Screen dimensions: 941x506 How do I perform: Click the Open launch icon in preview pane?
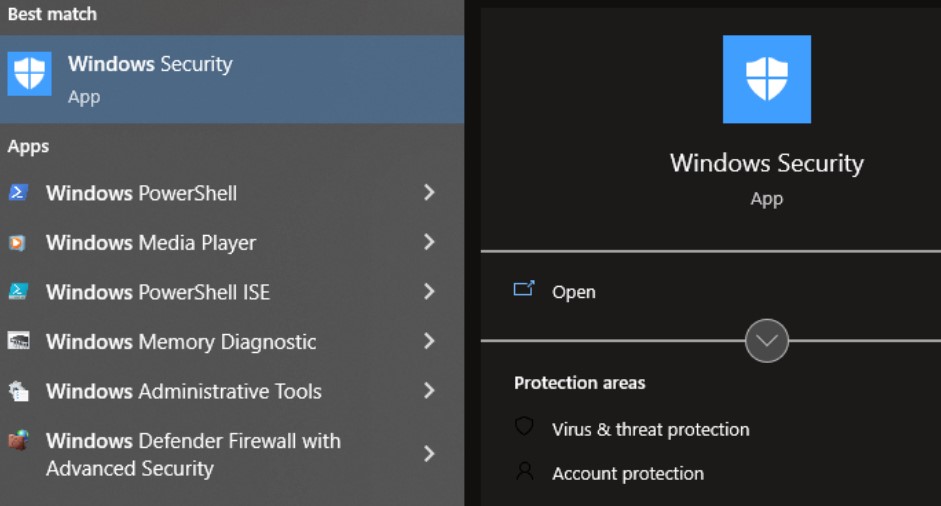point(524,289)
